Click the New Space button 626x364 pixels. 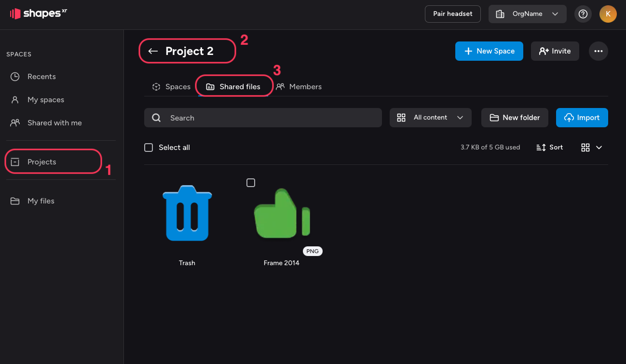[x=489, y=51]
